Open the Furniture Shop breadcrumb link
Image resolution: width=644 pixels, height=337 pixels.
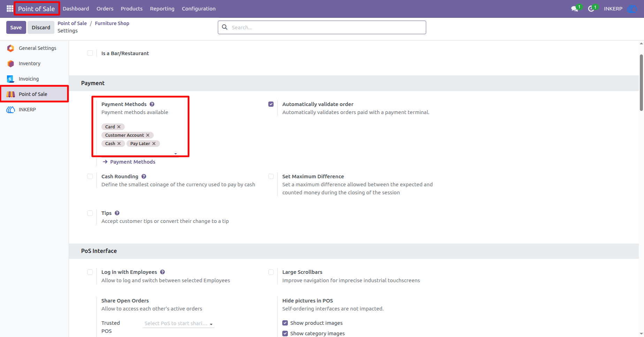click(x=112, y=23)
